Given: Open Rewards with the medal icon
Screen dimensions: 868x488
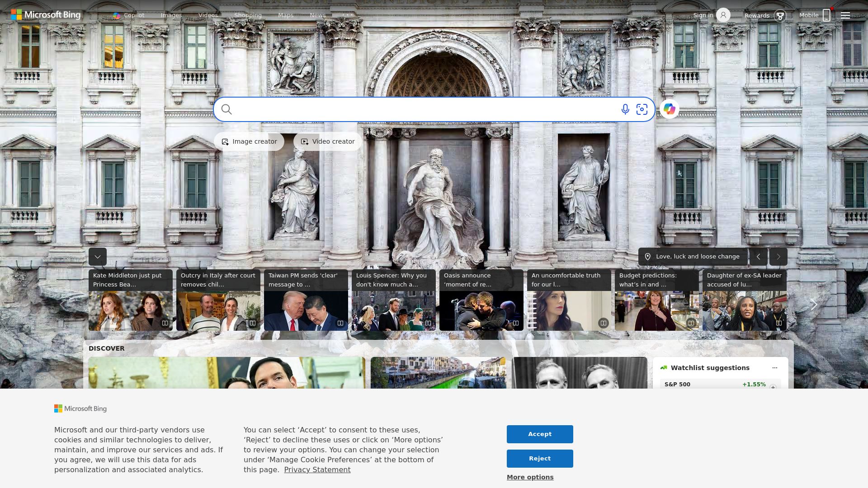Looking at the screenshot, I should click(780, 15).
